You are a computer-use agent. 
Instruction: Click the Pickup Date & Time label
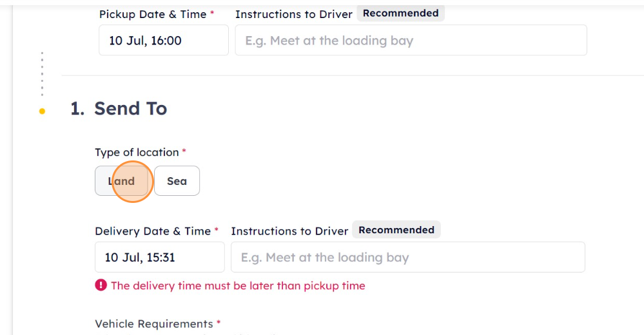click(x=153, y=14)
